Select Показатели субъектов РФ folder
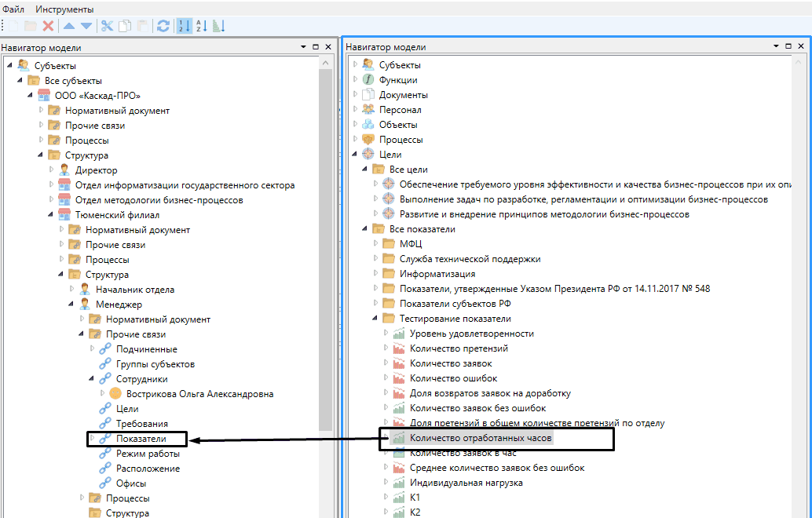 point(455,303)
